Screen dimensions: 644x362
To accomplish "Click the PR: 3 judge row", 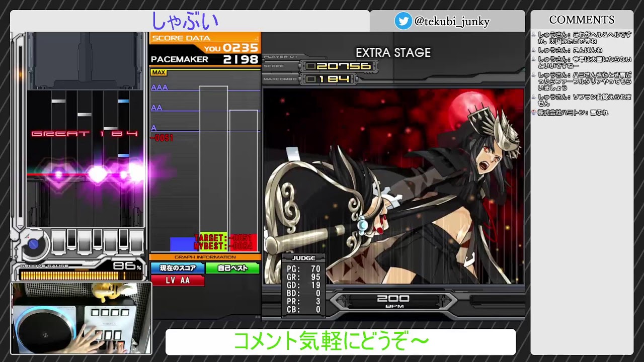I will (303, 302).
